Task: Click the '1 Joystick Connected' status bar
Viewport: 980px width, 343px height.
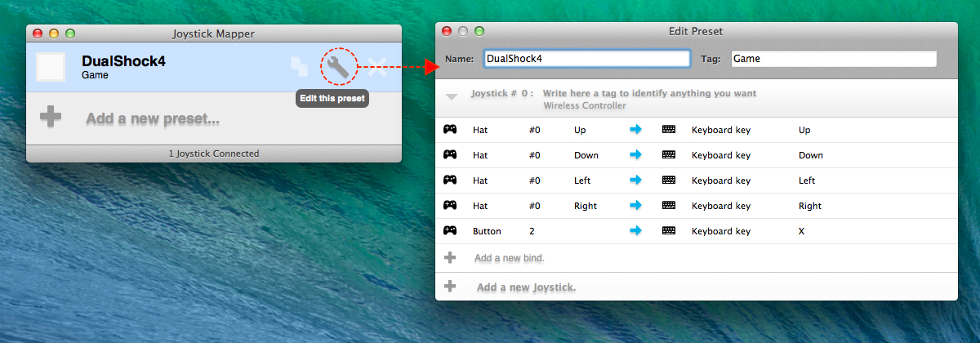Action: click(214, 154)
